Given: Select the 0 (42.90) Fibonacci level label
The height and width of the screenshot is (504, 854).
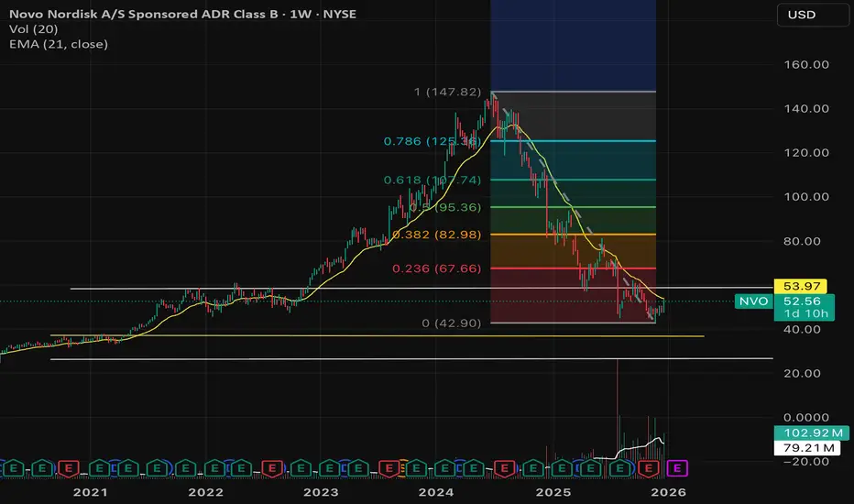Looking at the screenshot, I should coord(452,323).
